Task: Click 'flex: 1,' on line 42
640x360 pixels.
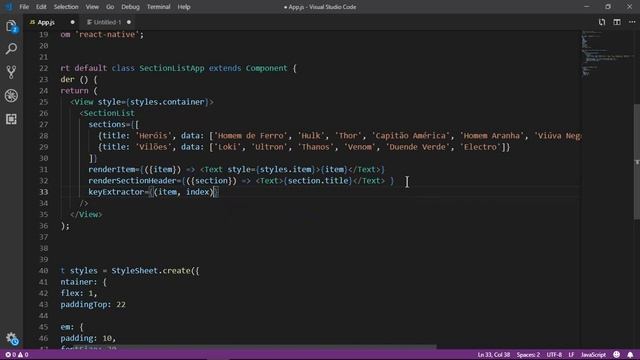Action: click(x=79, y=293)
